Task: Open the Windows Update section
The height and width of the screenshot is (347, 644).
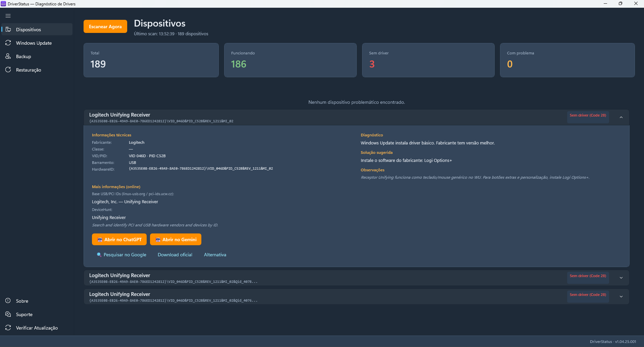Action: click(37, 43)
